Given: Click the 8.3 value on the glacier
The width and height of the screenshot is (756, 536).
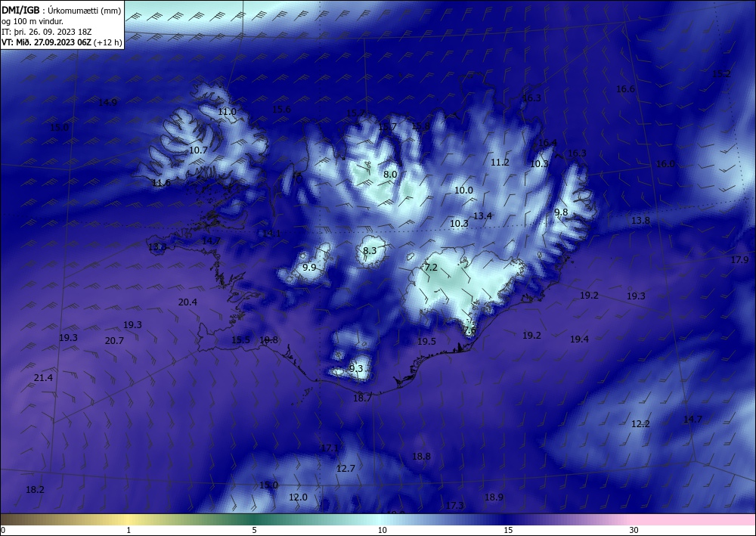Looking at the screenshot, I should point(370,250).
